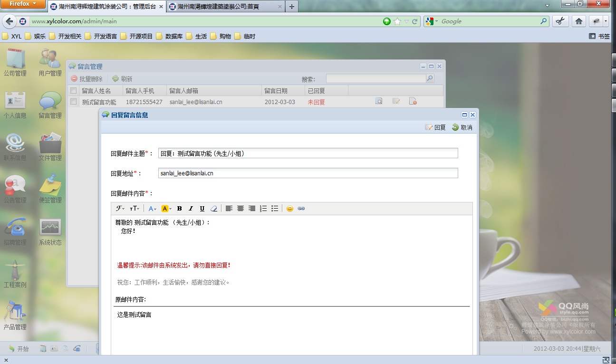Screen dimensions: 616x364
Task: Open the font size dropdown in the editor
Action: click(135, 209)
